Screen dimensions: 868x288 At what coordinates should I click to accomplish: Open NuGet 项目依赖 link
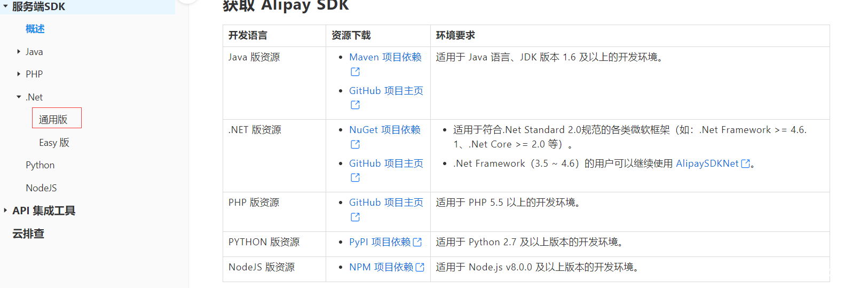click(x=385, y=130)
